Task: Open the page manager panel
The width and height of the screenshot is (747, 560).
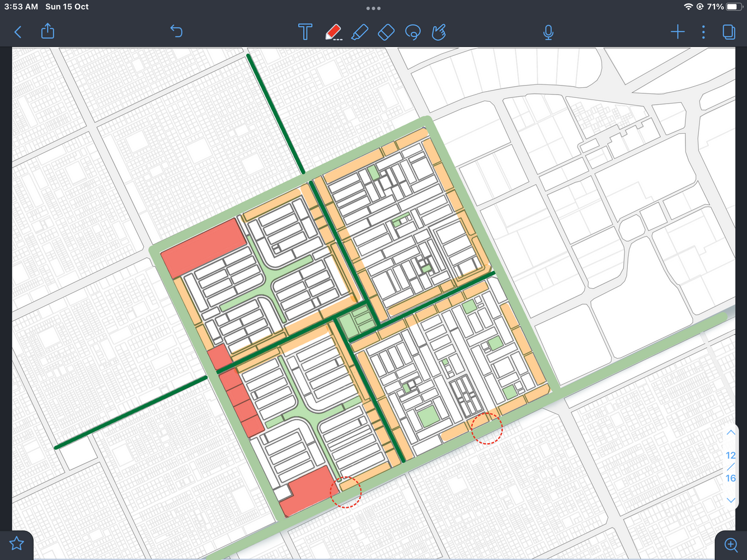Action: (x=729, y=32)
